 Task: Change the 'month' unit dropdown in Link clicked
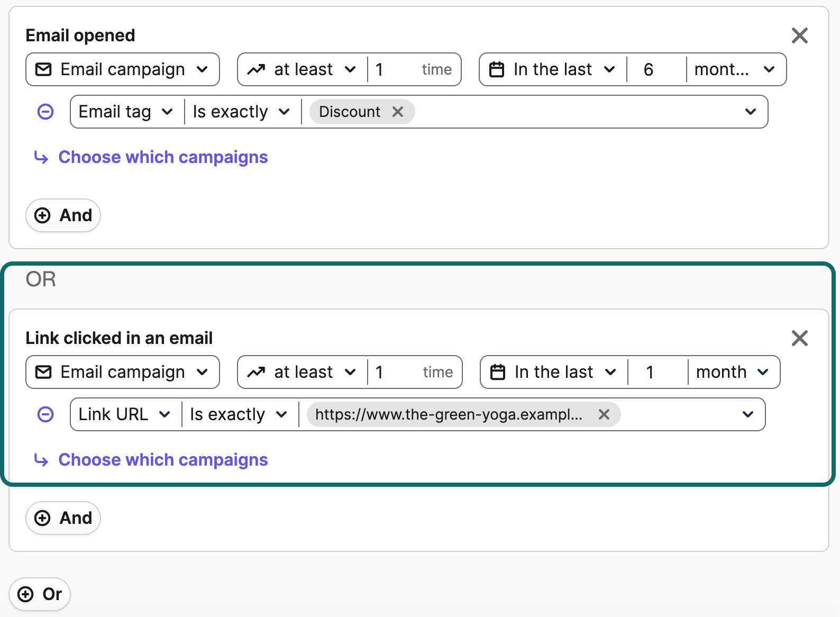coord(733,372)
